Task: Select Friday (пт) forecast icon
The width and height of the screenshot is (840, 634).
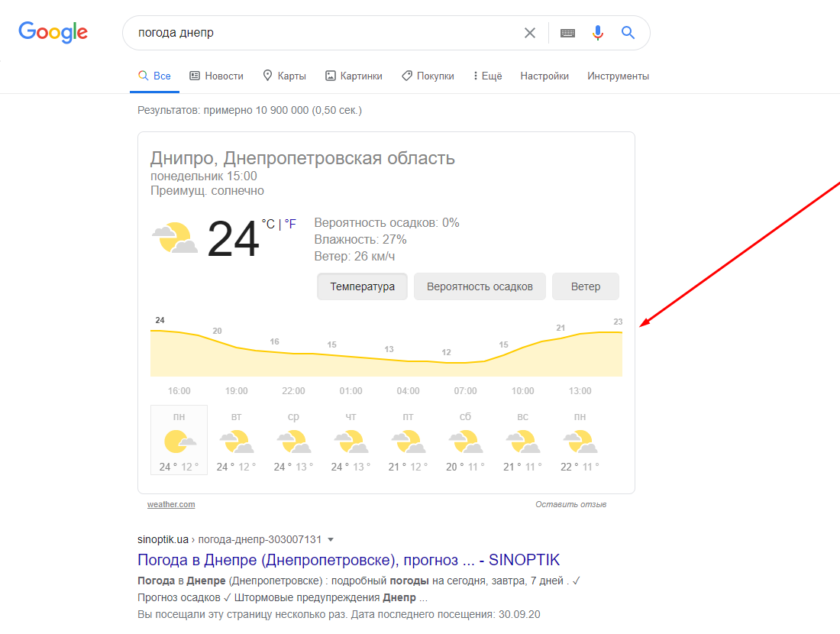Action: tap(408, 441)
